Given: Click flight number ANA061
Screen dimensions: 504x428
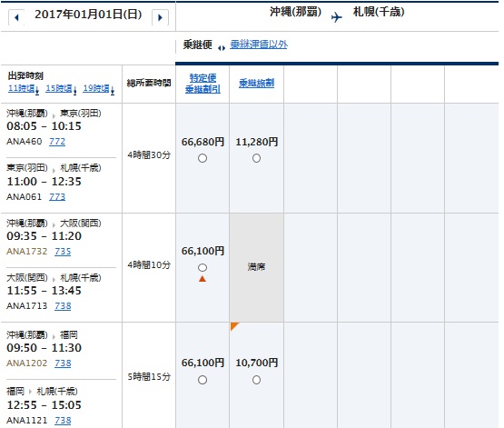Looking at the screenshot, I should pos(25,197).
